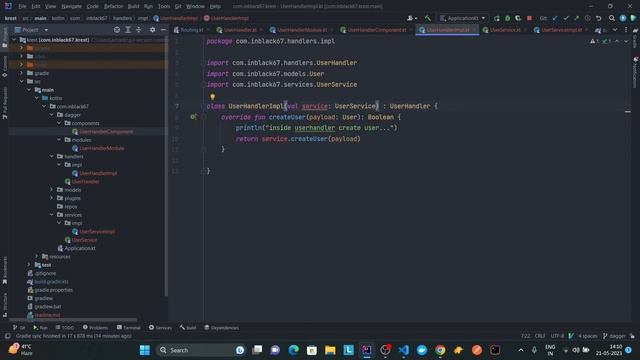Open the Project view selector dropdown
The height and width of the screenshot is (360, 640).
coord(31,30)
